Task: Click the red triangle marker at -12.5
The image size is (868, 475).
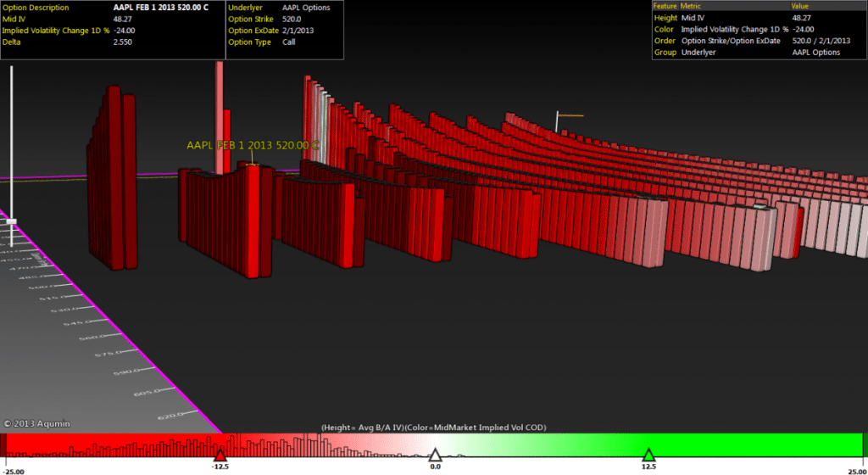Action: [220, 454]
